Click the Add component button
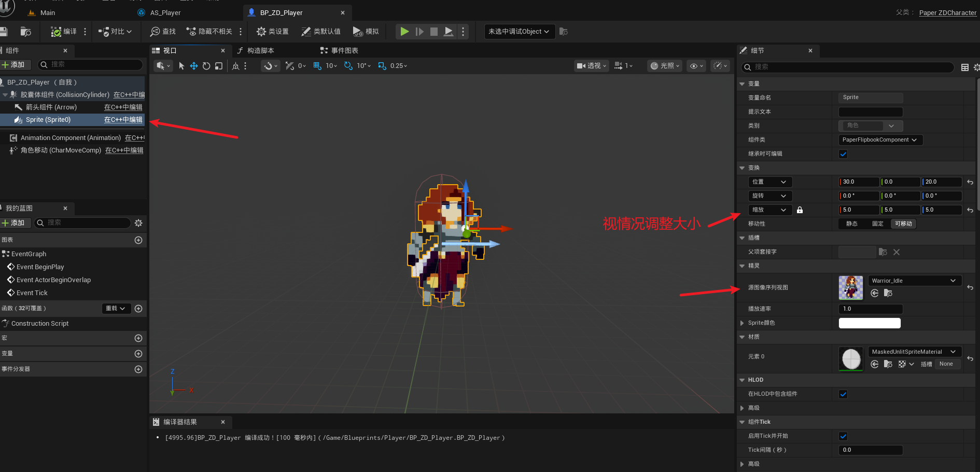The image size is (980, 472). click(15, 65)
